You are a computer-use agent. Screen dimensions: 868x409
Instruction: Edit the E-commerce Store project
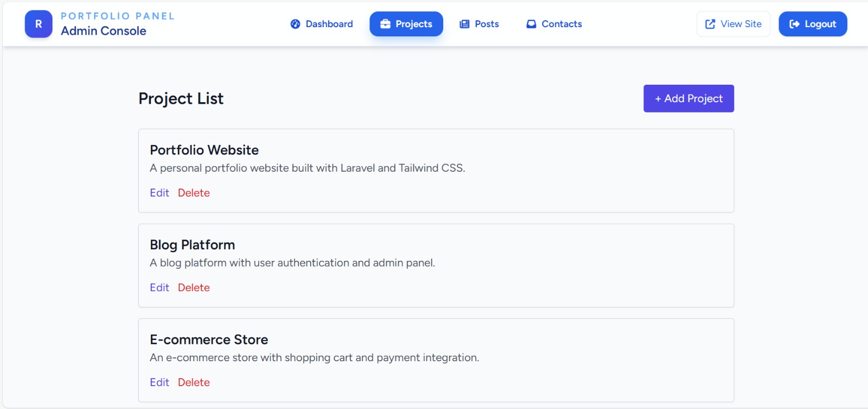159,382
